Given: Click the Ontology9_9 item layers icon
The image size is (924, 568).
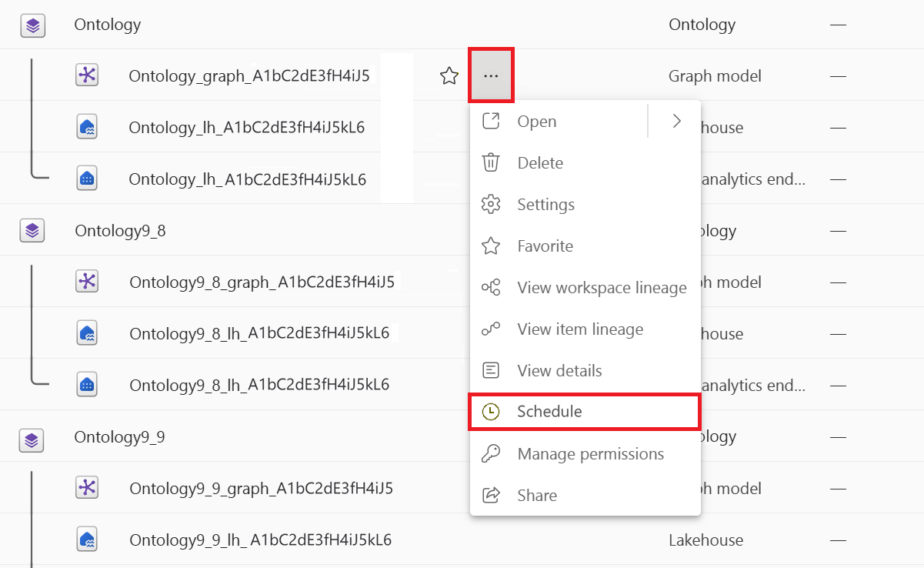Looking at the screenshot, I should coord(32,439).
